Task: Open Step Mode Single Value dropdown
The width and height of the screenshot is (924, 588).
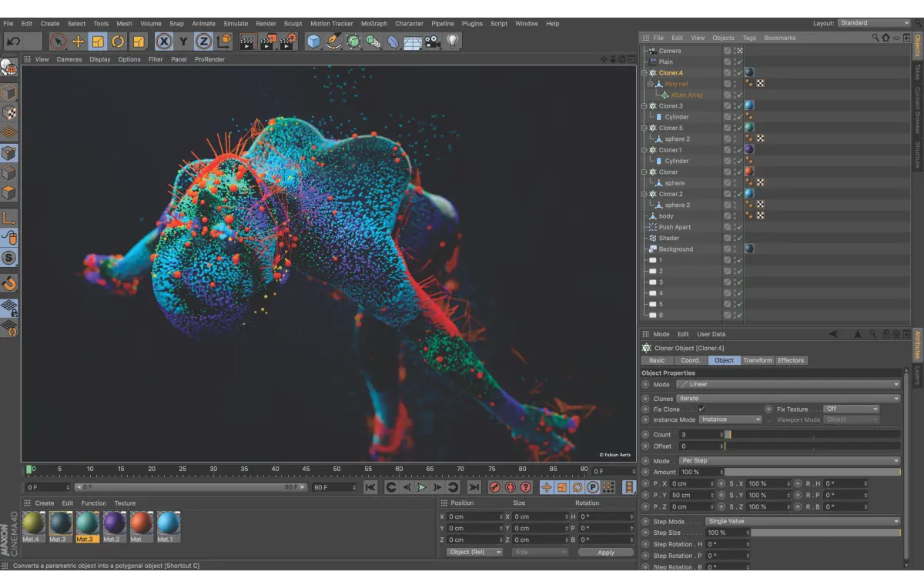Action: tap(803, 521)
